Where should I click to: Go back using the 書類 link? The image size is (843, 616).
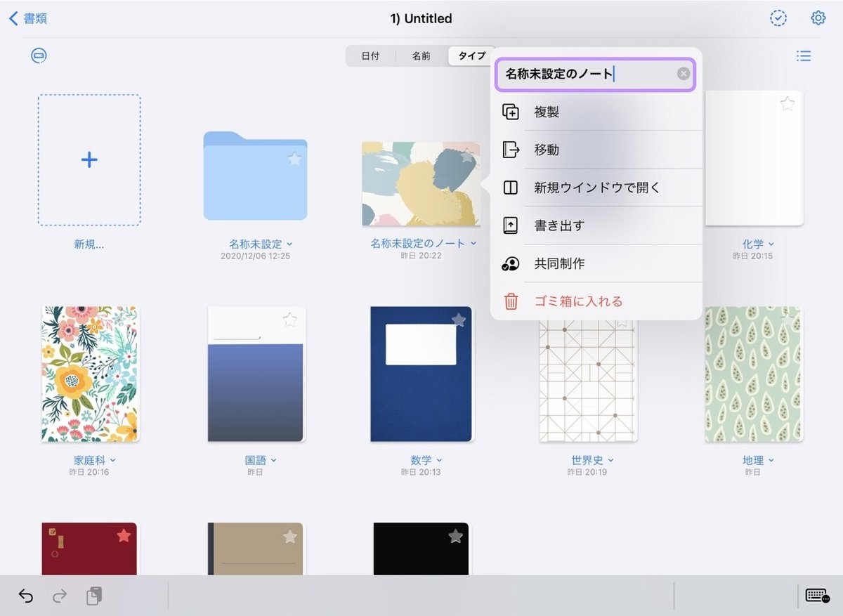tap(27, 18)
